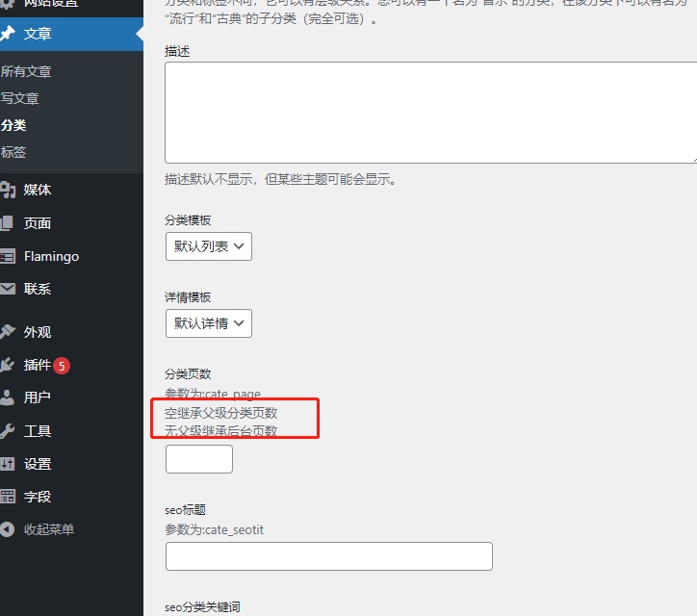Collapse the sidebar with the 收起菜单 arrow
697x616 pixels.
coord(8,529)
